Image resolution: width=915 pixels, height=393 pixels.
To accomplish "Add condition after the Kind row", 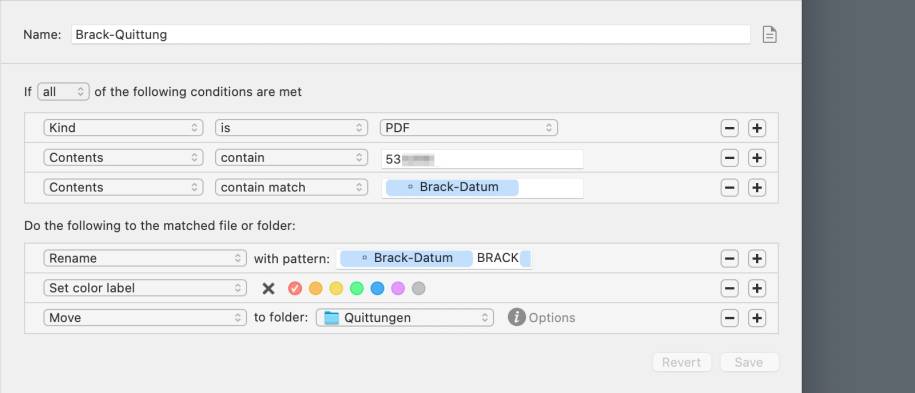I will [757, 128].
